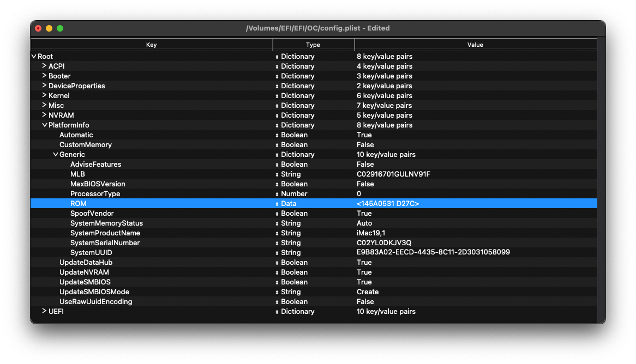Click the True value of SpoofVendor
636x364 pixels.
[364, 213]
